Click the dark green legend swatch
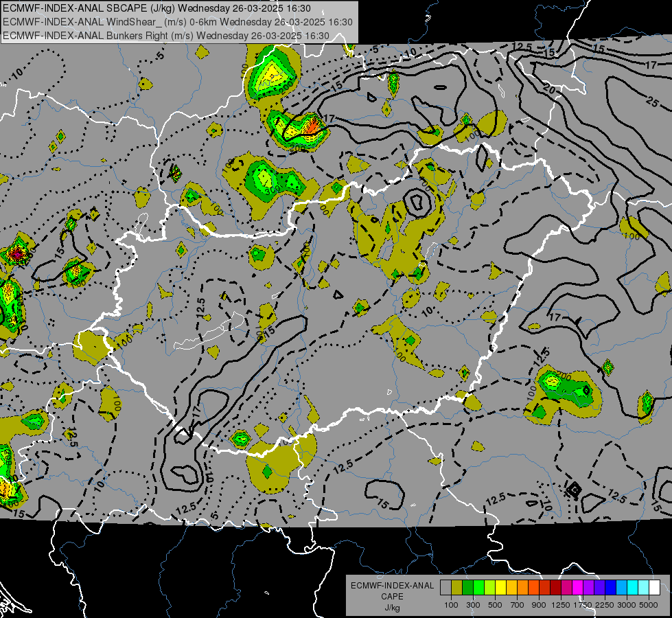Screen dimensions: 672x618 click(x=467, y=588)
